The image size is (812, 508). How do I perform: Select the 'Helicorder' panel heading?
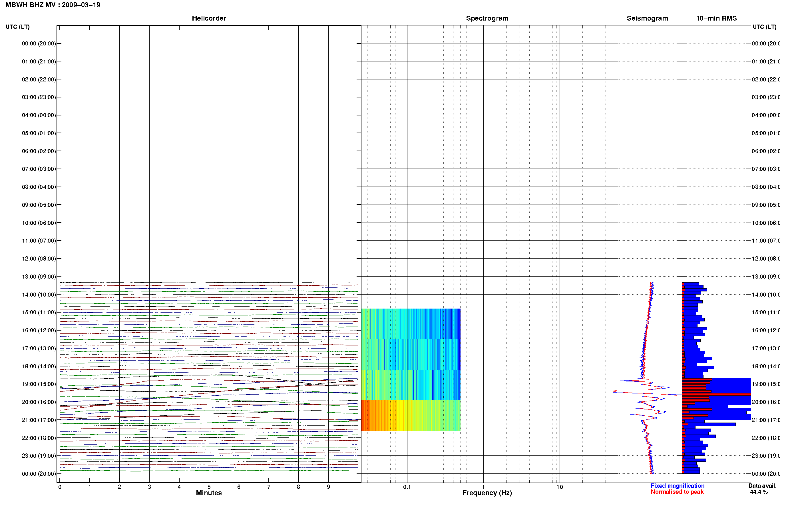click(209, 18)
